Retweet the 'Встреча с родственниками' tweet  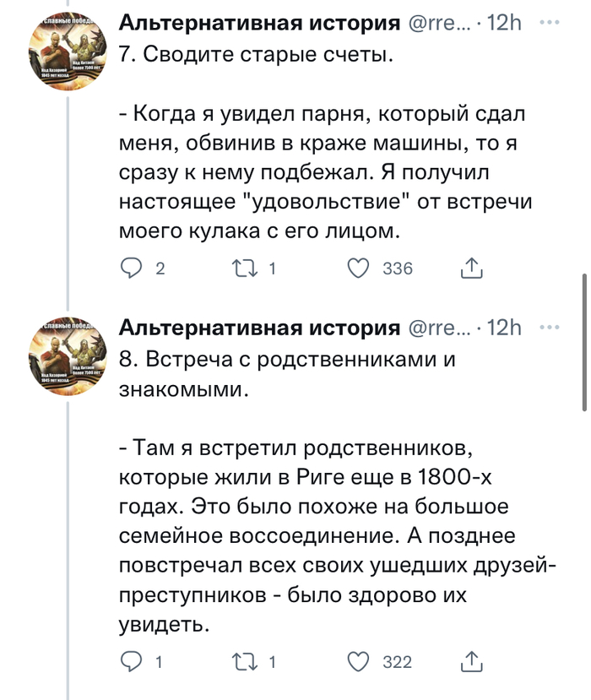244,661
